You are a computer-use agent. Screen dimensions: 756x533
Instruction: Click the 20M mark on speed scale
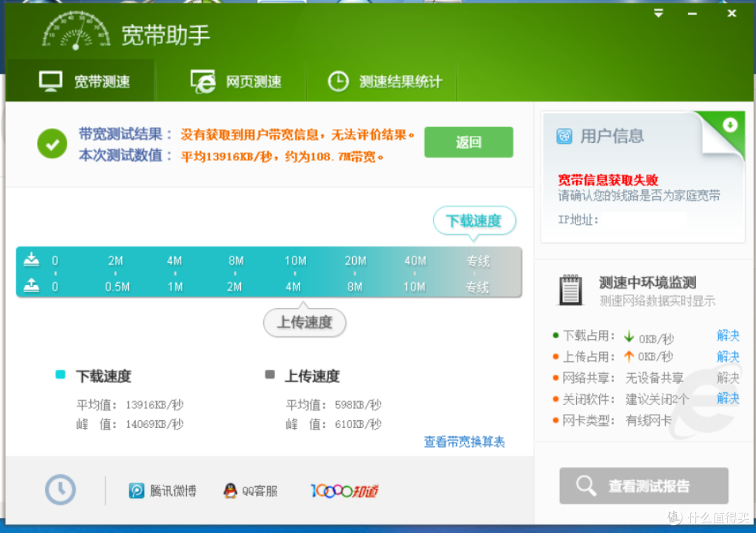click(x=356, y=261)
